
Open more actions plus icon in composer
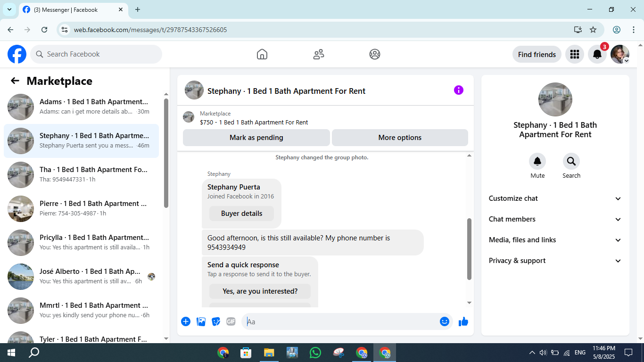186,321
